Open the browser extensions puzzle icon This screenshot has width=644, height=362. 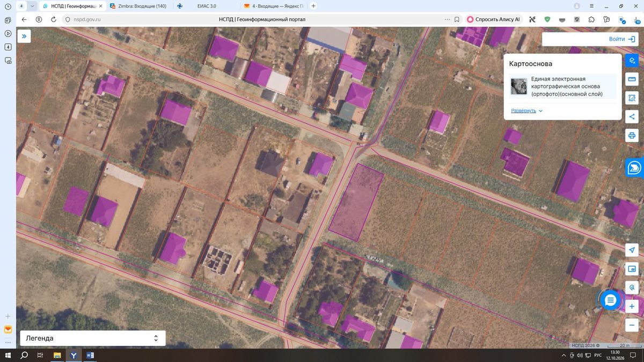[x=591, y=19]
